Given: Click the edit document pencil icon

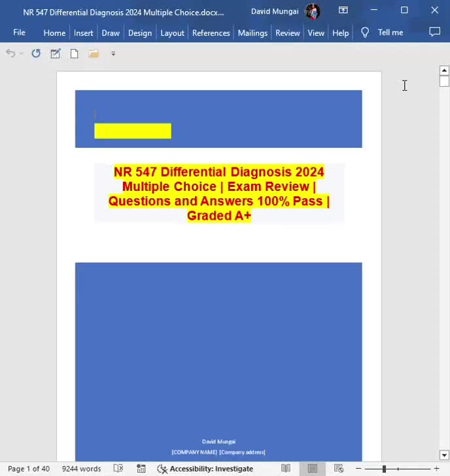Looking at the screenshot, I should coord(55,54).
